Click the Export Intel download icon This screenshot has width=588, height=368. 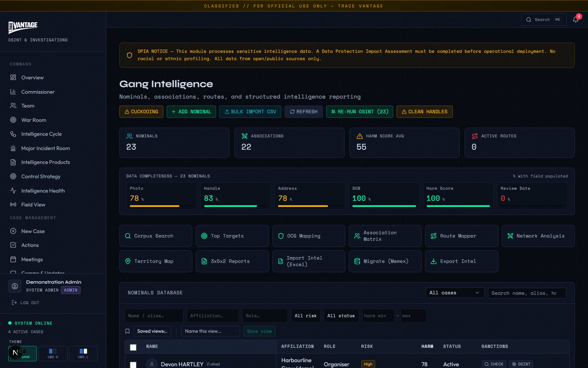[434, 261]
